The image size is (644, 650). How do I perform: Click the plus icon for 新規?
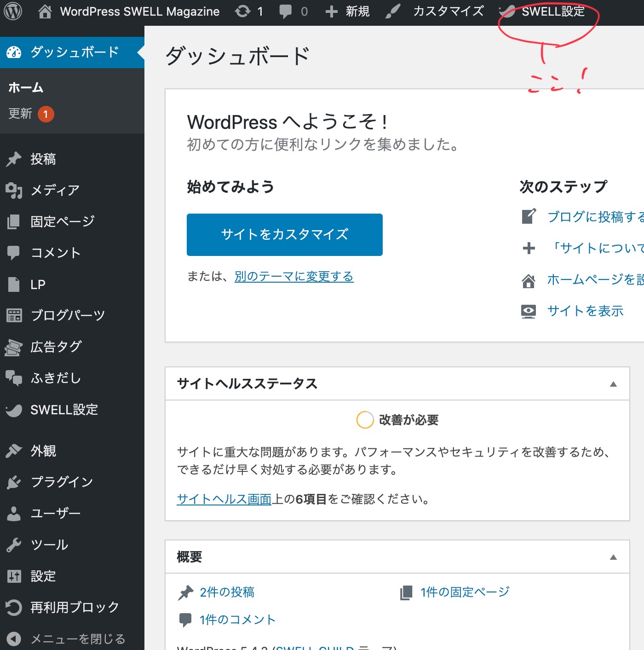point(331,12)
